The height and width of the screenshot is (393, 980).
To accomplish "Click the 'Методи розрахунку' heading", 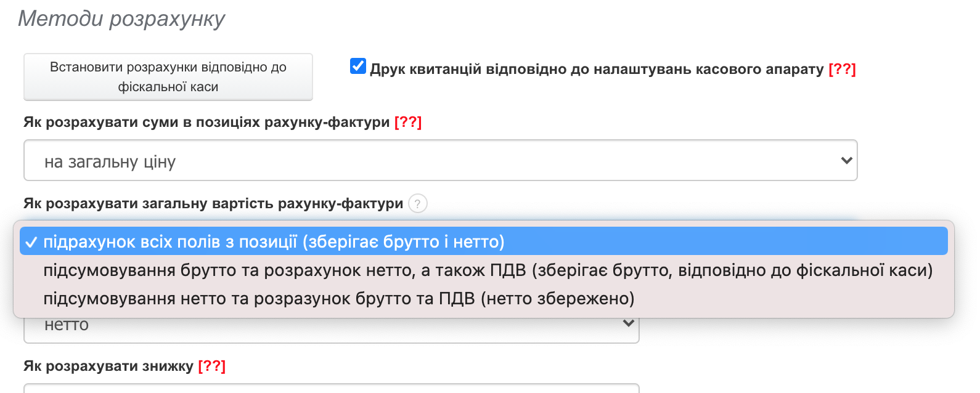I will tap(121, 19).
